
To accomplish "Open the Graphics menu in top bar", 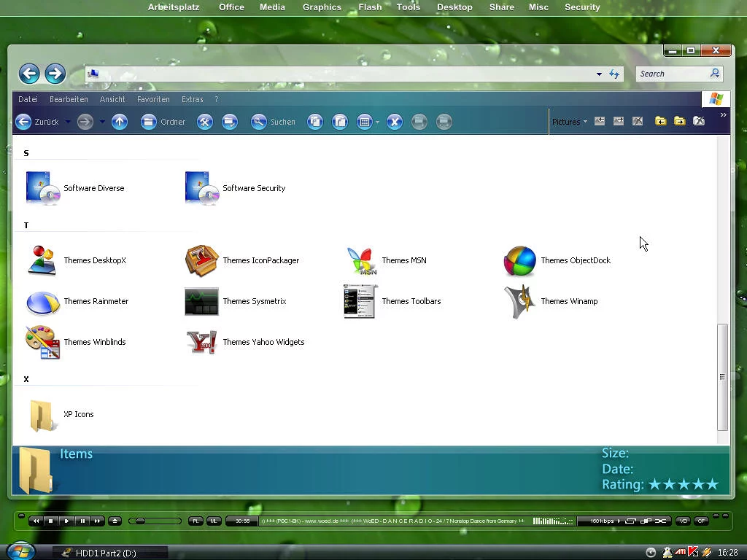I will 322,7.
